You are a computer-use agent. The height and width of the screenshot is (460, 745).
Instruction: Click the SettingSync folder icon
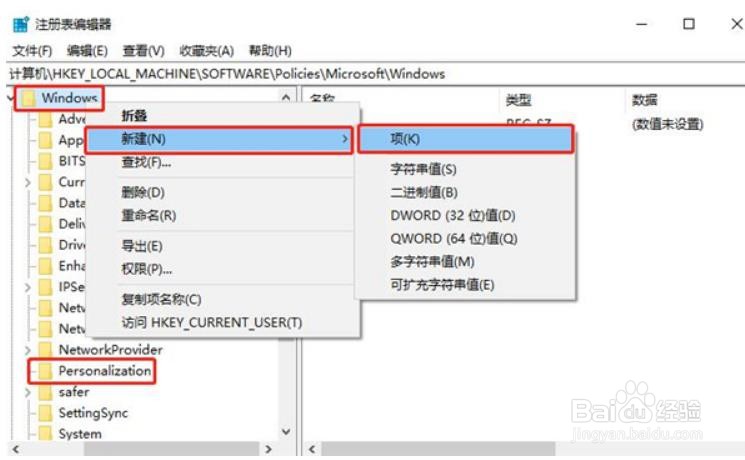click(x=45, y=413)
